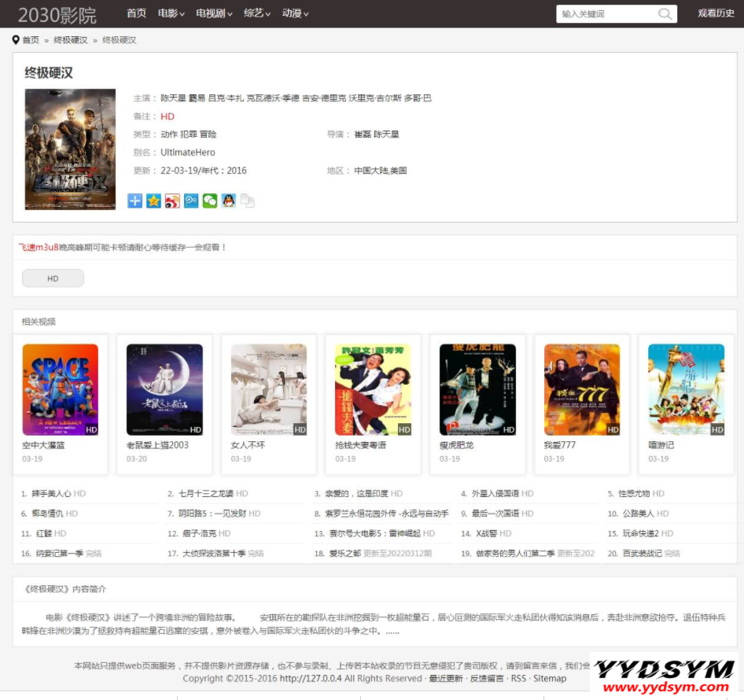Open list item 紫罗兰永恒花园外传
This screenshot has height=700, width=744.
387,514
